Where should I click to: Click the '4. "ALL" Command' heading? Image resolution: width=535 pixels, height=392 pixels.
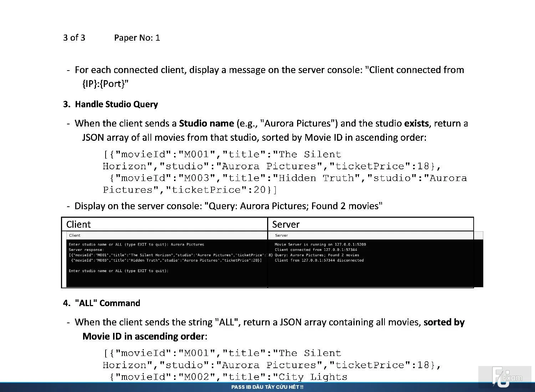point(102,303)
